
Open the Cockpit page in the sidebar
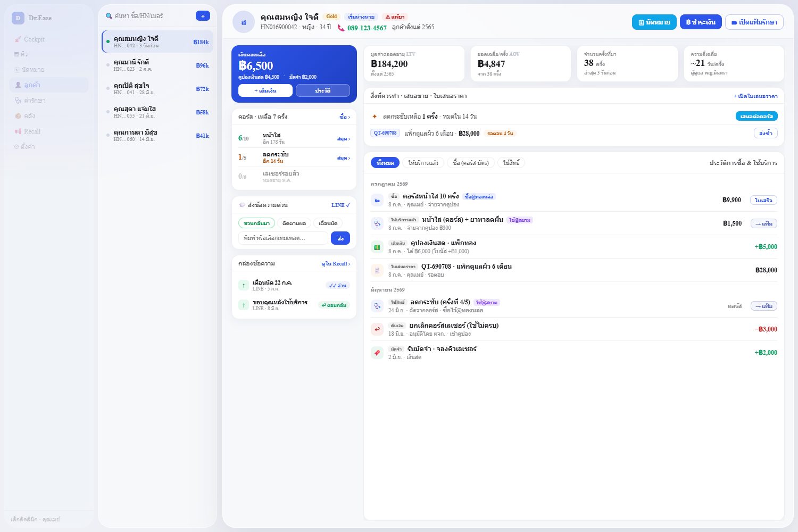(49, 39)
